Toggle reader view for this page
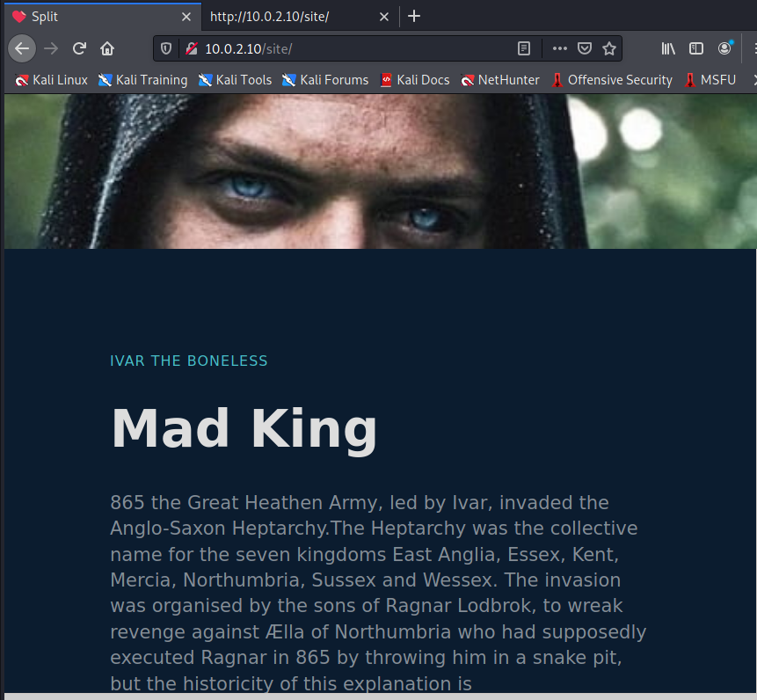The height and width of the screenshot is (700, 757). (x=524, y=48)
